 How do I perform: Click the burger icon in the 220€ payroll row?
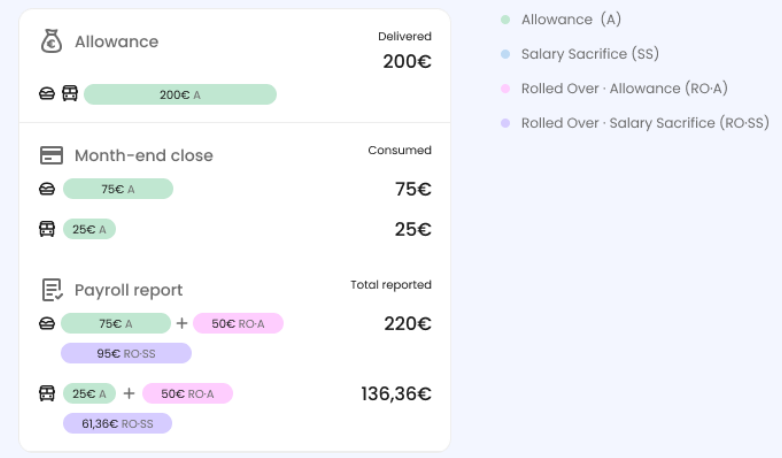47,324
